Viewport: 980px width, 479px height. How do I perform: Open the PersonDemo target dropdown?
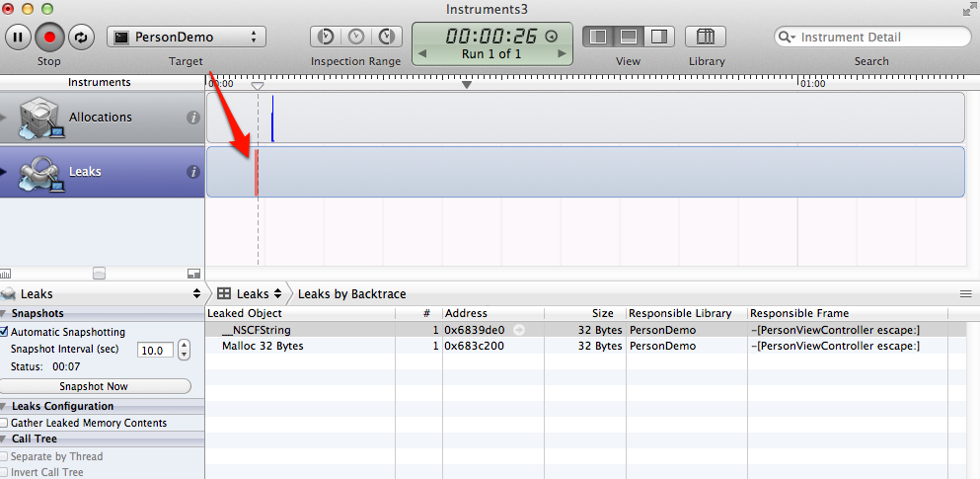click(x=187, y=37)
